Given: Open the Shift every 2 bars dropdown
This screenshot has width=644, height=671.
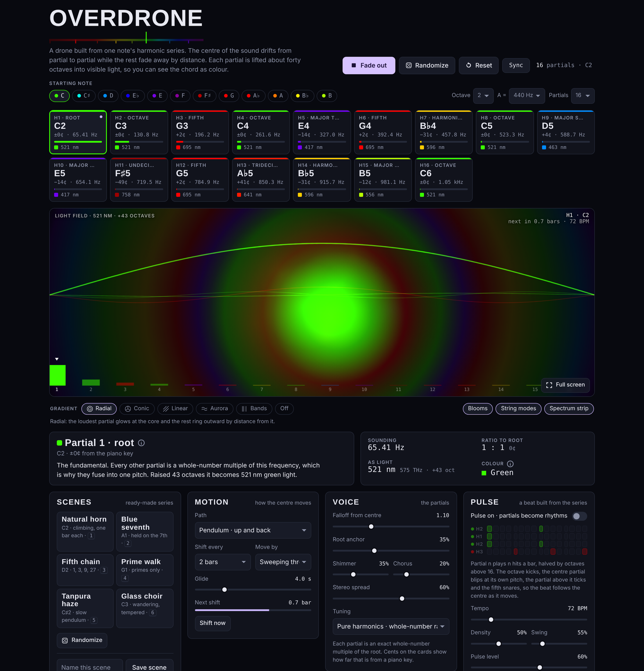Looking at the screenshot, I should pyautogui.click(x=223, y=563).
